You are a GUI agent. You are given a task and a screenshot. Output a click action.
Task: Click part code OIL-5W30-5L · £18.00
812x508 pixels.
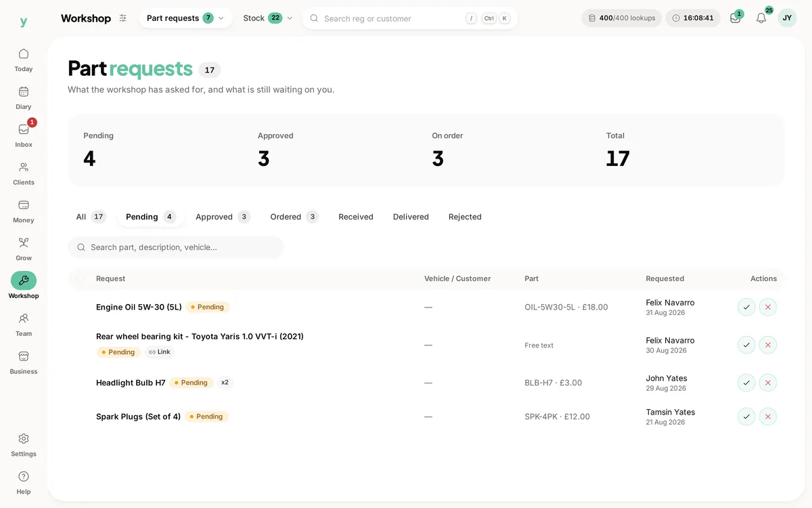pyautogui.click(x=566, y=307)
